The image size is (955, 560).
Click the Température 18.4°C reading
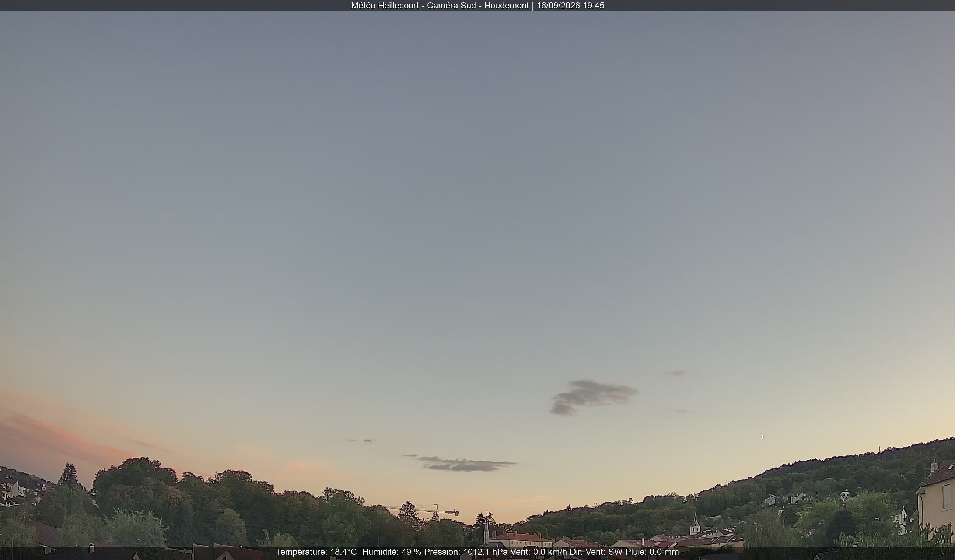pos(316,552)
